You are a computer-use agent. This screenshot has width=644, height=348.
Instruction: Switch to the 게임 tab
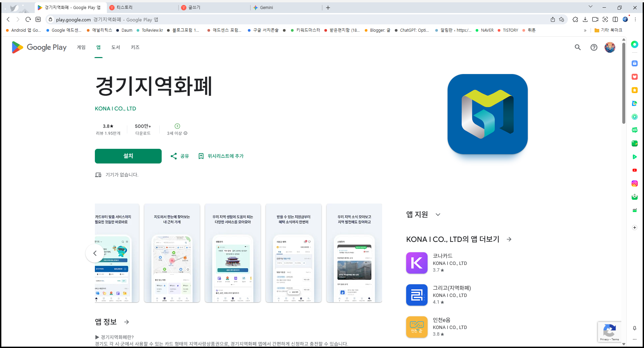(80, 47)
